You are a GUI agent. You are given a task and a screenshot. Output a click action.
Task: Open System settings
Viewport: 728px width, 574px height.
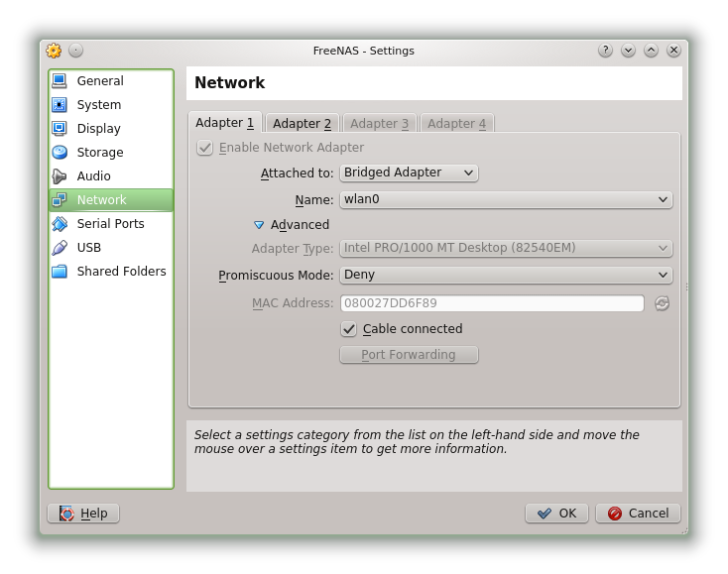111,104
